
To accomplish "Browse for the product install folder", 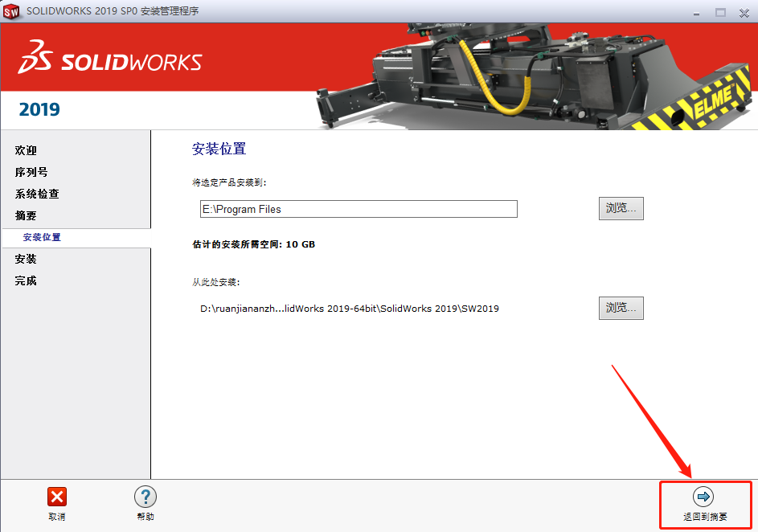I will [x=621, y=208].
